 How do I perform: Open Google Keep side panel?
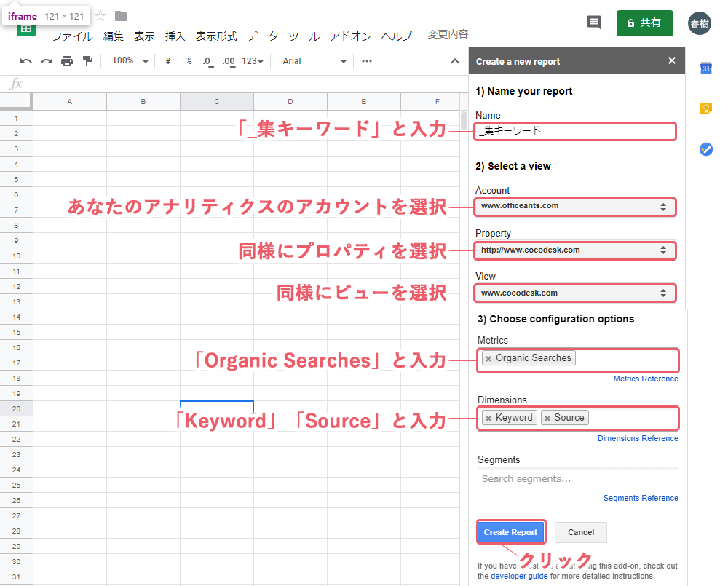pyautogui.click(x=705, y=108)
